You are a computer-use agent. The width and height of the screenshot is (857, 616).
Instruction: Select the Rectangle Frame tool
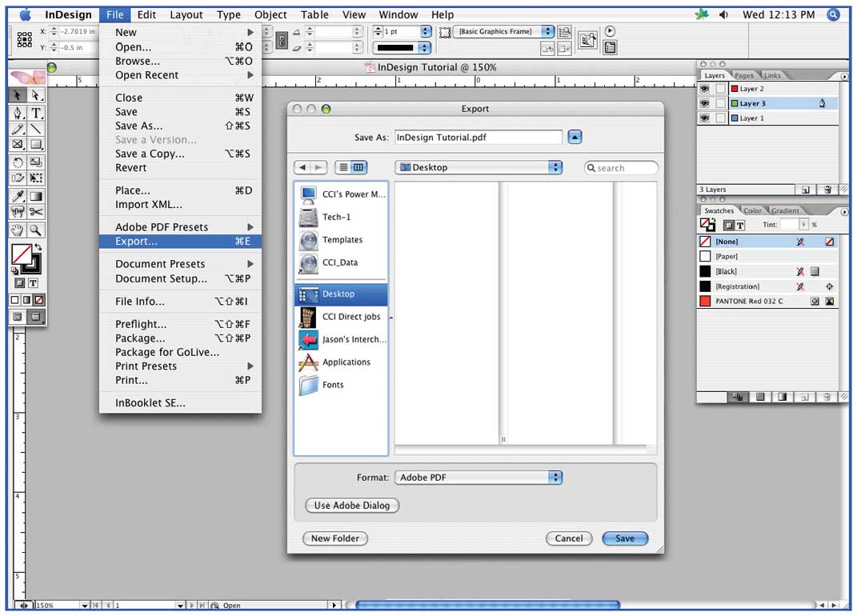[x=18, y=144]
